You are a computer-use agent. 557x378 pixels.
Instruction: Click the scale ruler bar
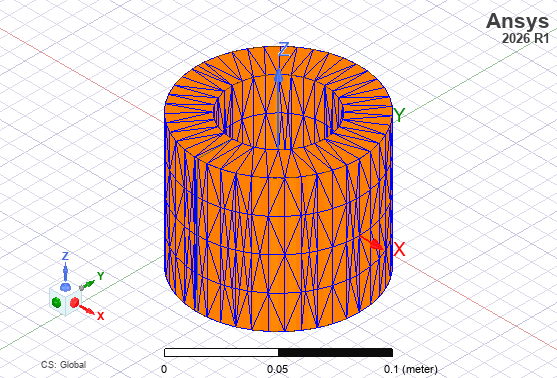click(x=278, y=352)
